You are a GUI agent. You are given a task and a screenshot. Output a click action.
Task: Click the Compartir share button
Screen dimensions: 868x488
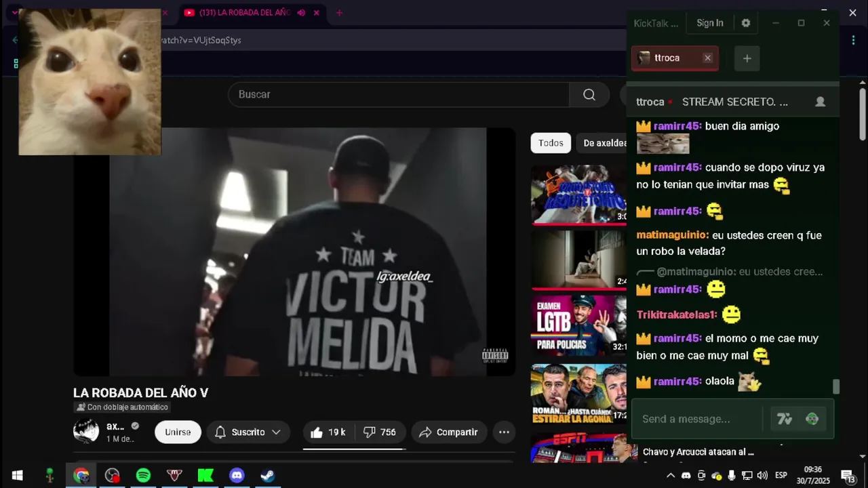click(449, 432)
